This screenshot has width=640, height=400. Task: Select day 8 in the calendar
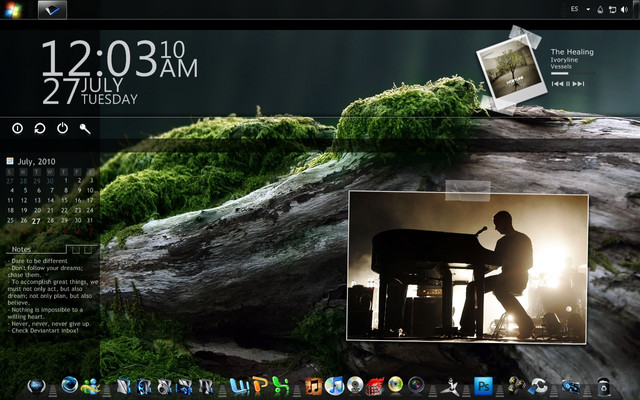[66, 190]
